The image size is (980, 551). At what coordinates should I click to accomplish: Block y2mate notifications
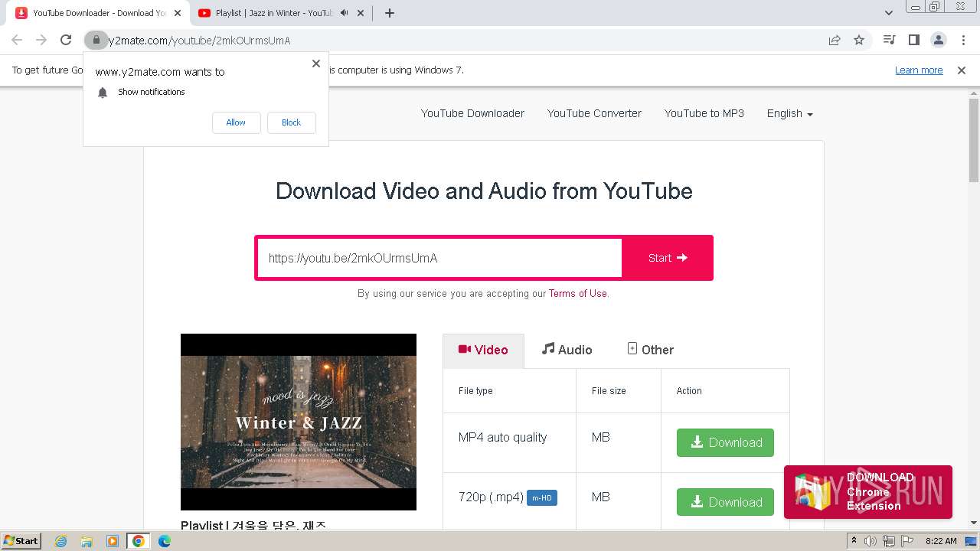point(291,122)
